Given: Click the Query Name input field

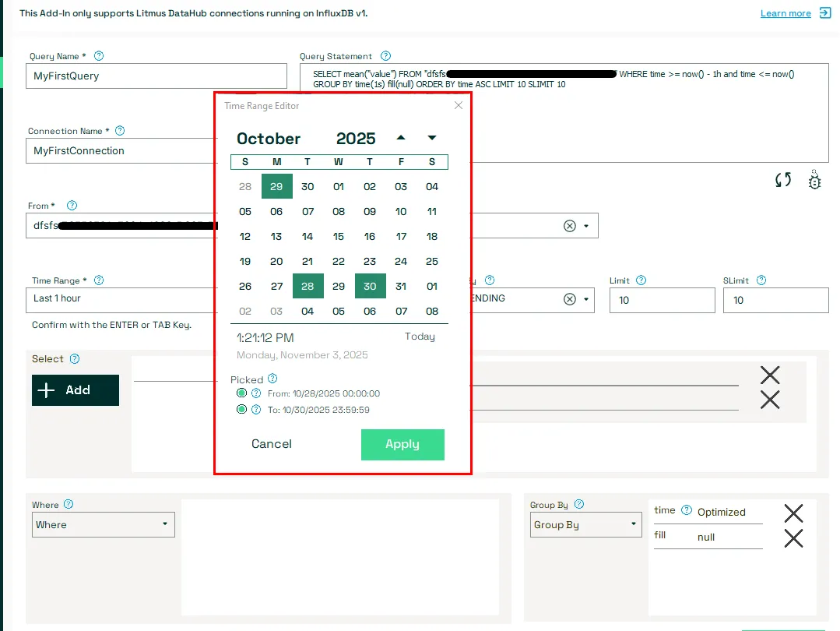Looking at the screenshot, I should [156, 76].
